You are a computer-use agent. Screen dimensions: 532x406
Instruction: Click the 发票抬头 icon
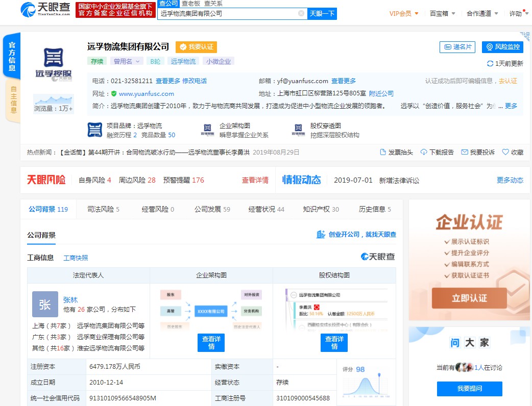383,152
